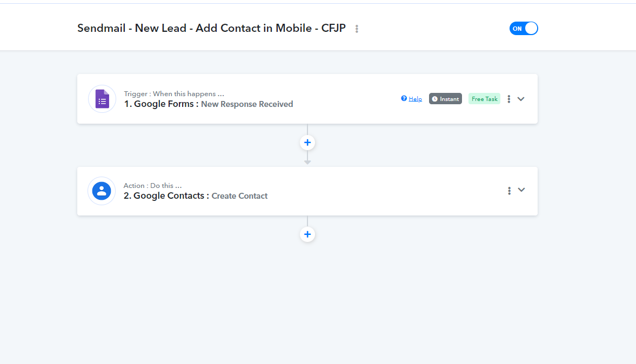Click the Google Contacts app icon
This screenshot has height=364, width=636.
(x=102, y=191)
